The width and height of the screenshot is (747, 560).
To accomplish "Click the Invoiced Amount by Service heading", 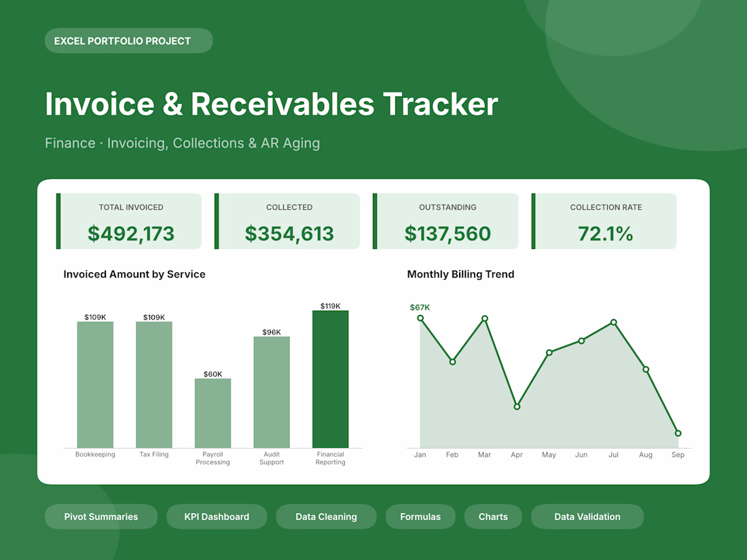I will coord(134,274).
